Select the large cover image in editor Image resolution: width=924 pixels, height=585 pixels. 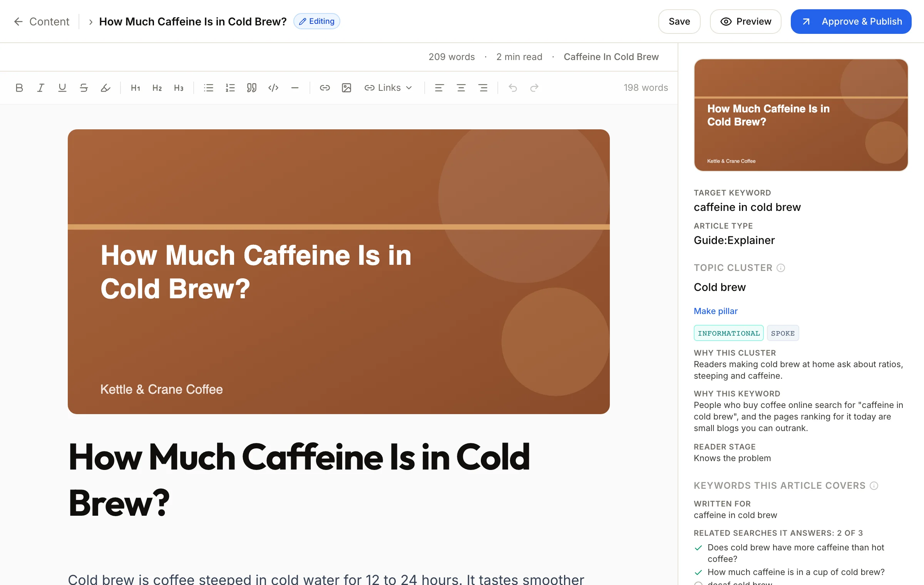[339, 272]
